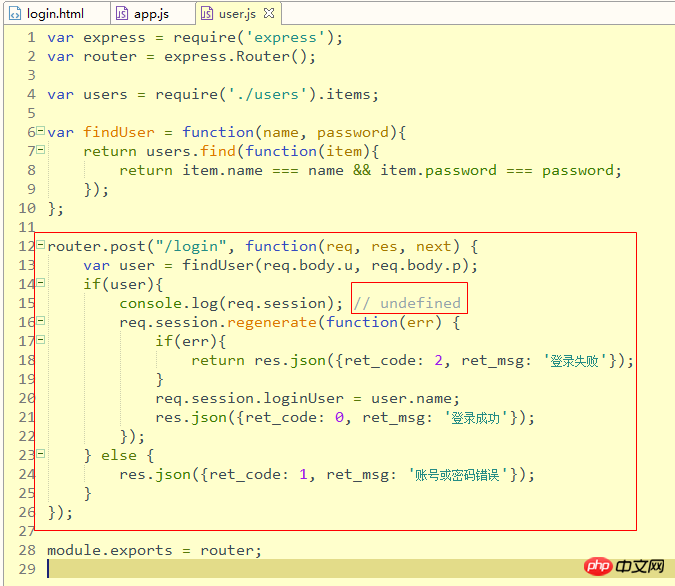
Task: Collapse the if(user) block at line 14
Action: [x=40, y=282]
